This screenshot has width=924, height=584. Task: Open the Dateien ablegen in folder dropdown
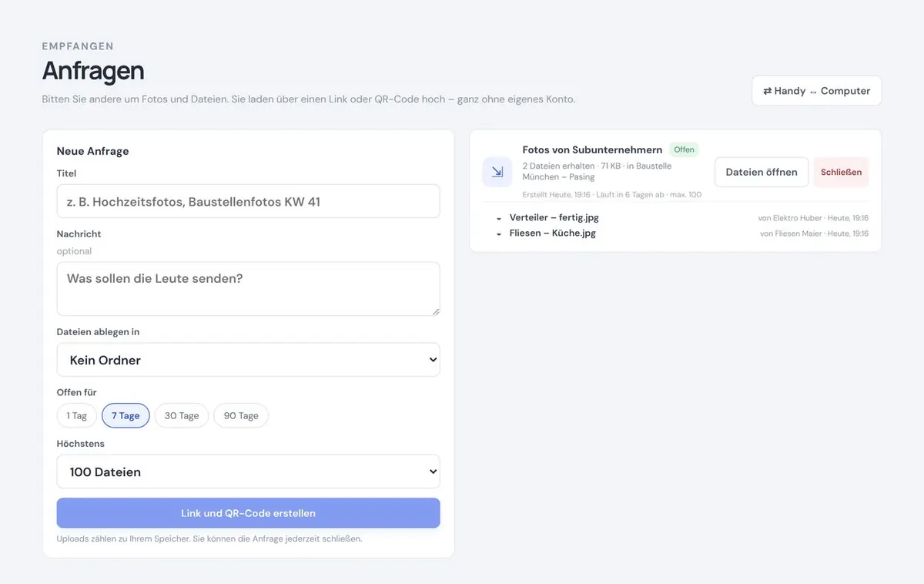(x=248, y=360)
